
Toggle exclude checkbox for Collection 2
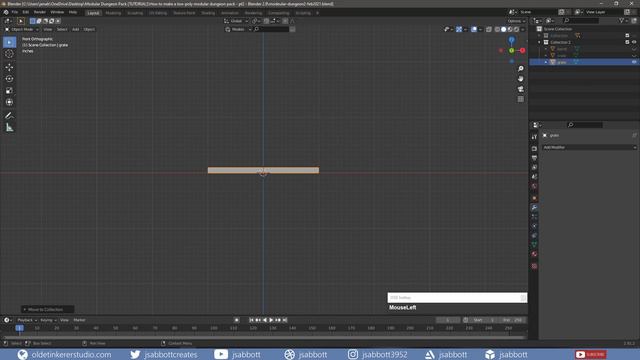coord(627,42)
